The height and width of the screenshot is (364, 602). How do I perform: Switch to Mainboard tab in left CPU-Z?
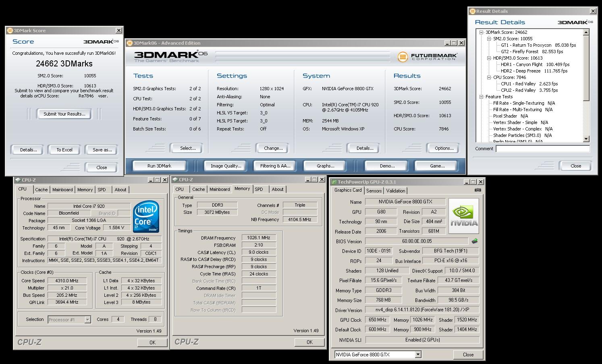(62, 190)
